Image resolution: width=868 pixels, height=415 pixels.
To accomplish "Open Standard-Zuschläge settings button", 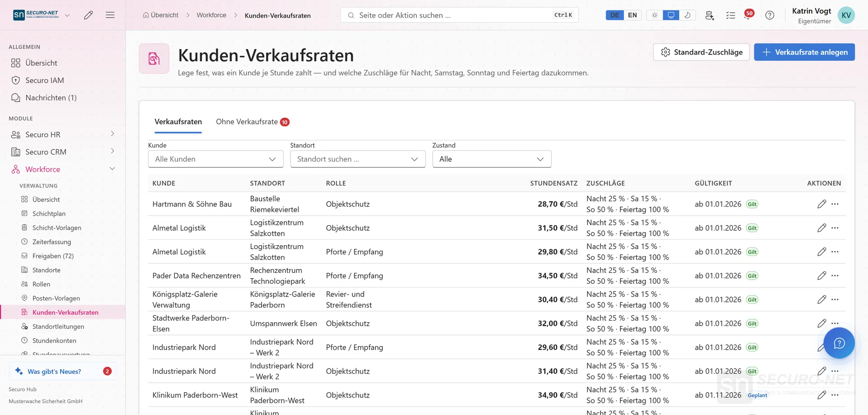I will [701, 52].
